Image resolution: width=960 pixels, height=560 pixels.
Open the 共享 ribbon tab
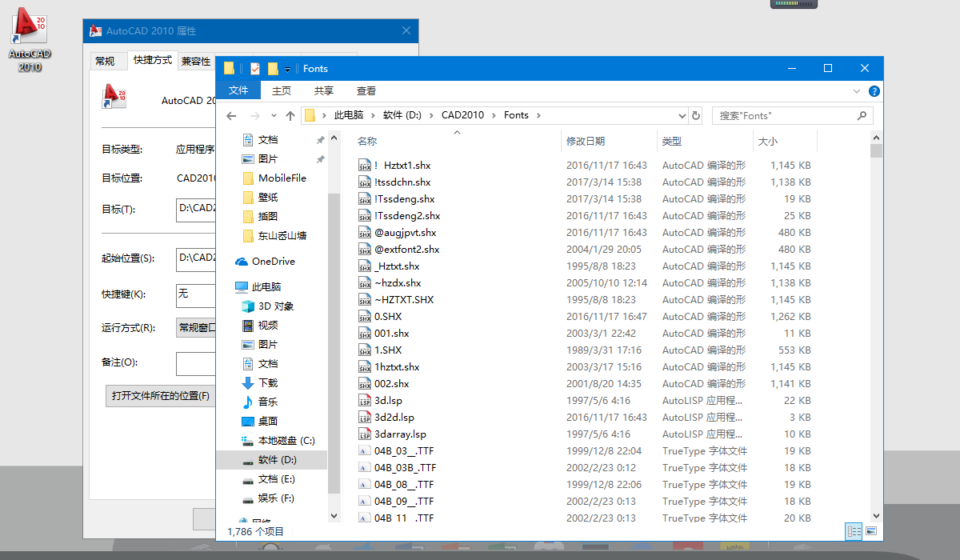[324, 90]
